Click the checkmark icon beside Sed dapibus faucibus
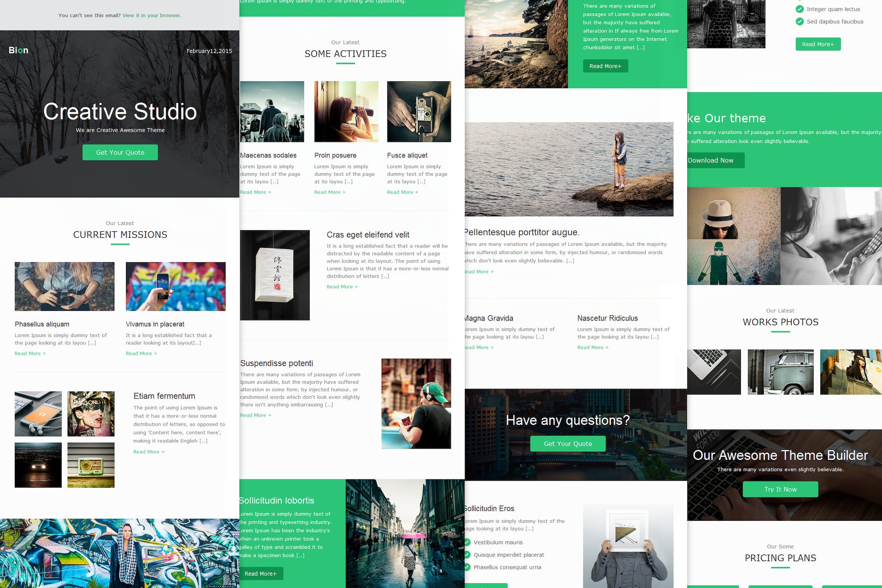The width and height of the screenshot is (882, 588). (799, 22)
